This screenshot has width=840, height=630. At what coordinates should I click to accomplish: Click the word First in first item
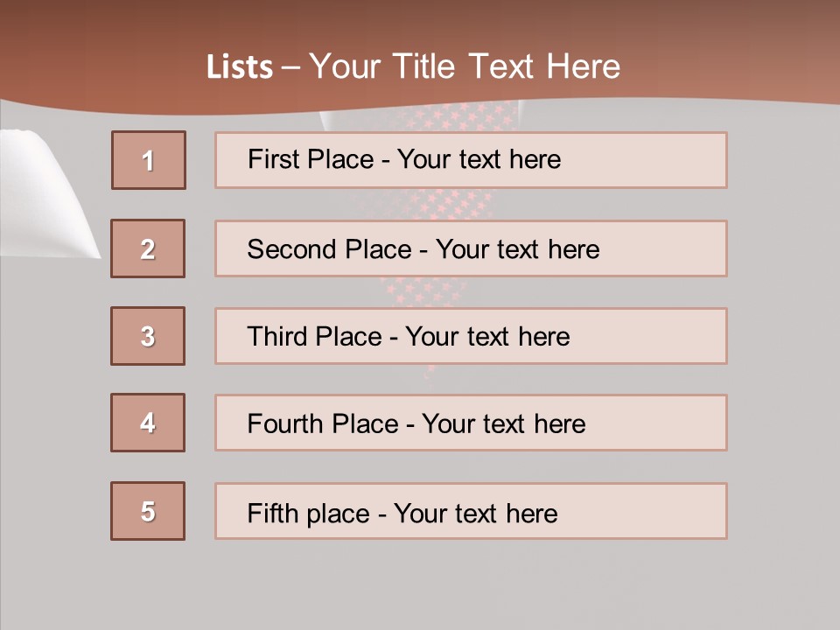(x=273, y=159)
